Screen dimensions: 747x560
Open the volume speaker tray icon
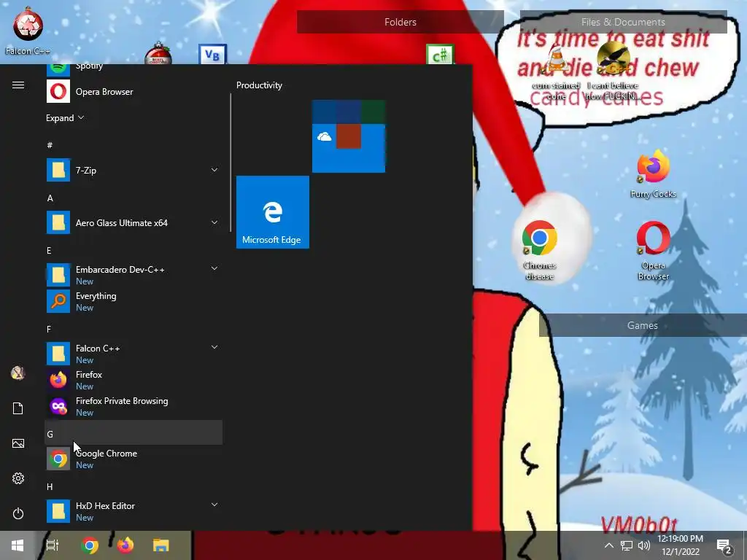point(643,545)
